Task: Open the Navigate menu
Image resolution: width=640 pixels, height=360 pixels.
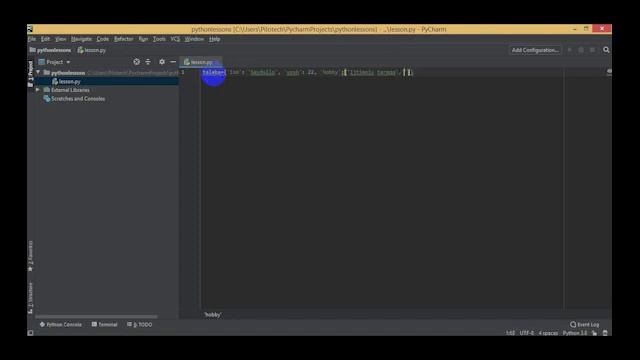Action: pos(81,39)
